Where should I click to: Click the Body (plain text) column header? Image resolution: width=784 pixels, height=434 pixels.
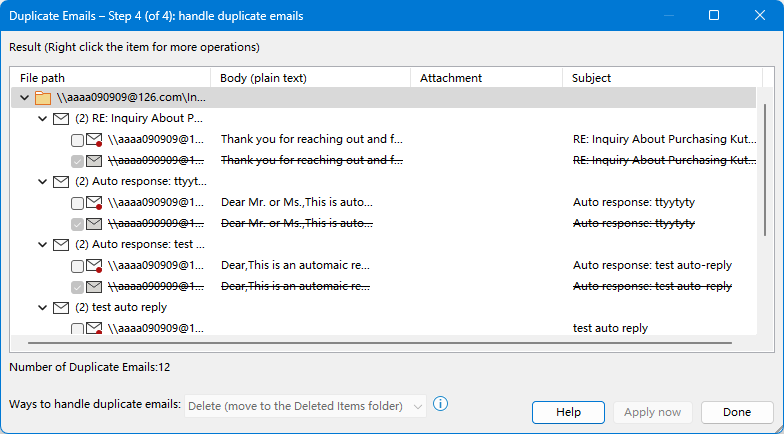coord(310,78)
